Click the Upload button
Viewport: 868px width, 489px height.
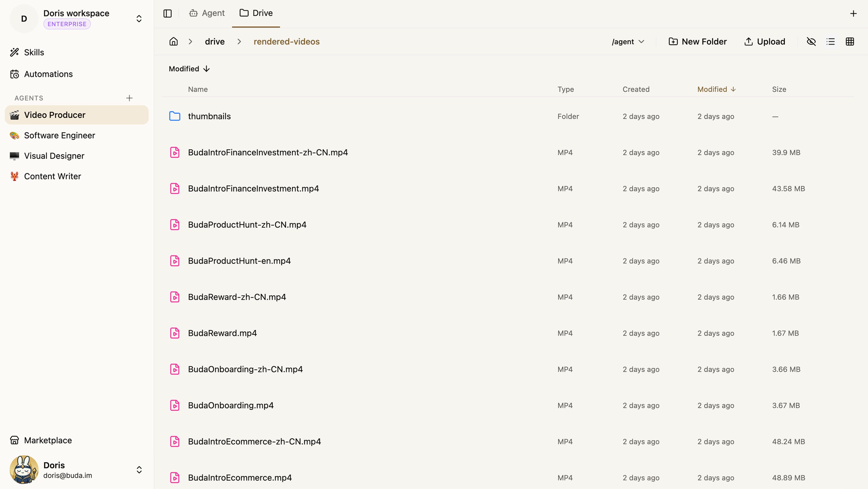[764, 42]
